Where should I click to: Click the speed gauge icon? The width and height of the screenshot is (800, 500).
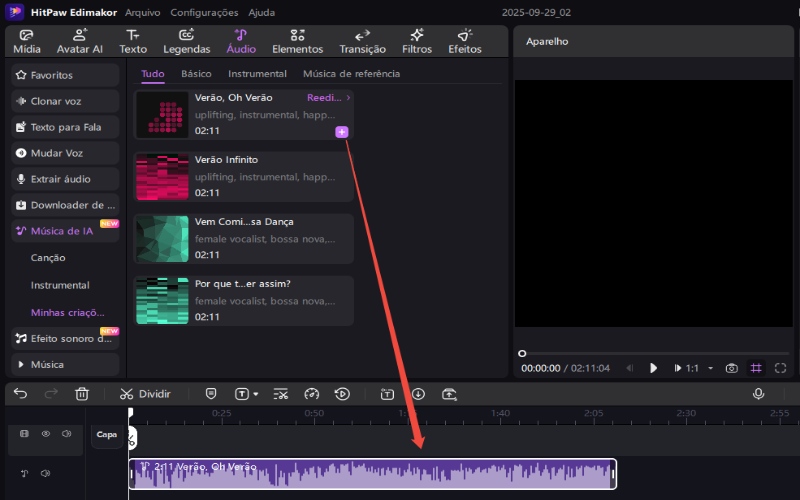311,394
